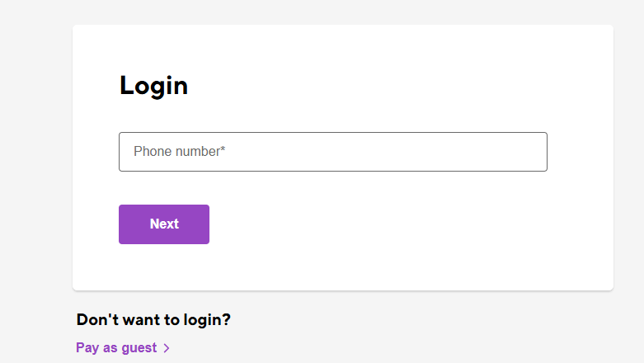Focus the Phone number* text box
The image size is (644, 363).
(332, 152)
